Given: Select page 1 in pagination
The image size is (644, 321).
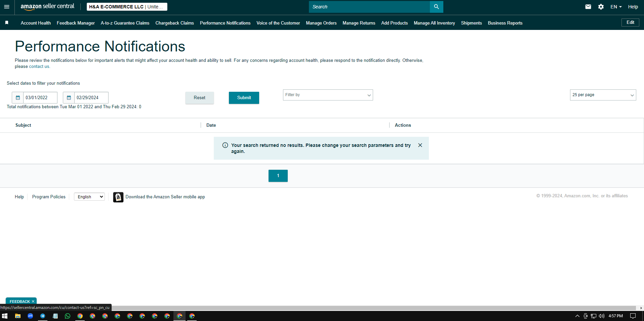Looking at the screenshot, I should [278, 176].
